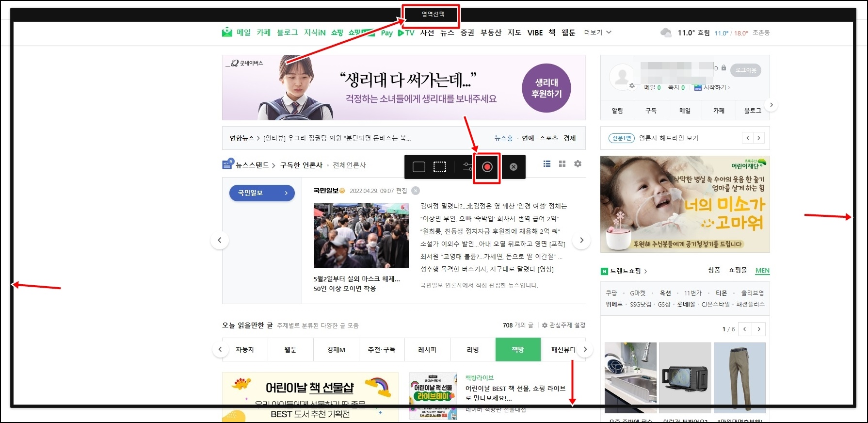Open 카페 in top navigation

pyautogui.click(x=263, y=33)
